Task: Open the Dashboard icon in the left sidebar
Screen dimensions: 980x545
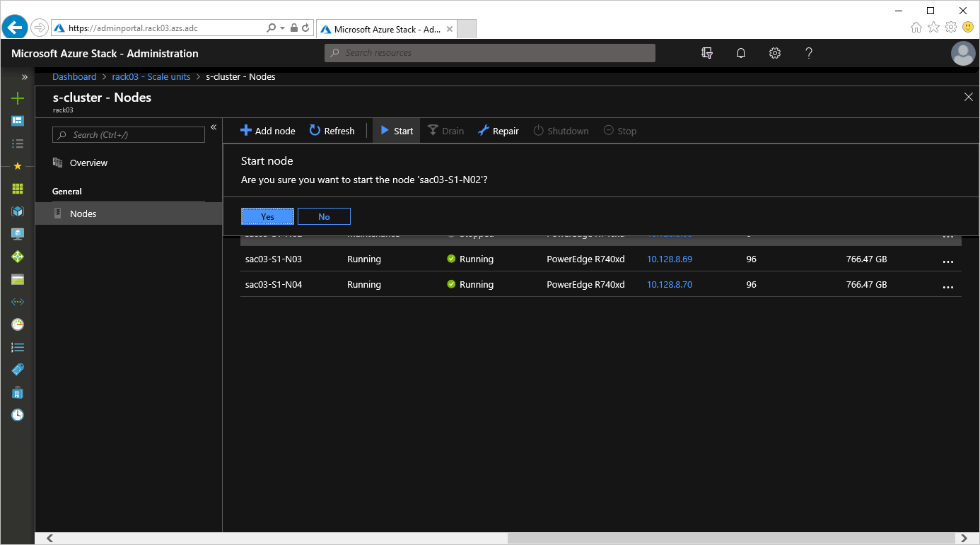Action: click(x=18, y=121)
